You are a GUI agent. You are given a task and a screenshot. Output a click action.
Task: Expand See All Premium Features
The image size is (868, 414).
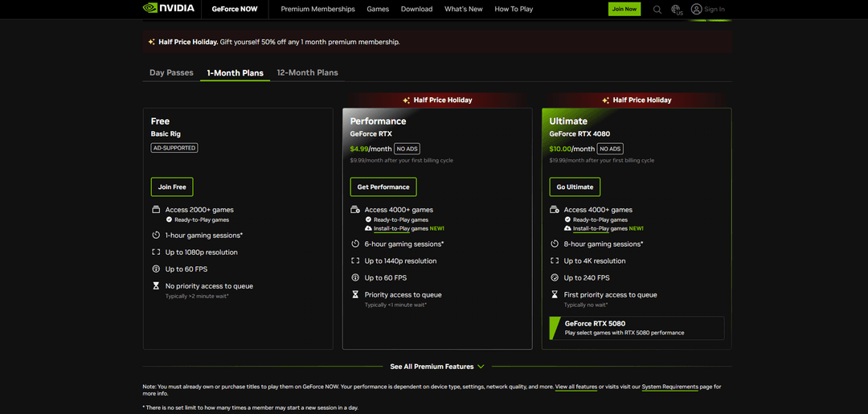click(432, 367)
